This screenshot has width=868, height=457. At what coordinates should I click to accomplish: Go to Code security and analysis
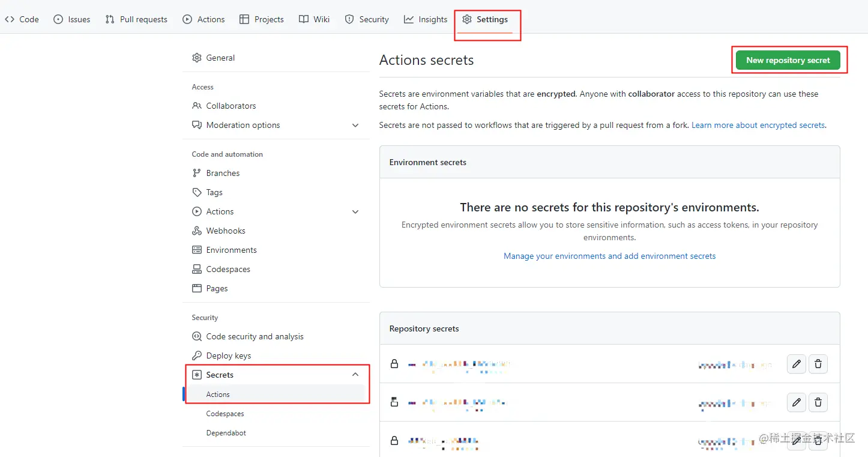coord(255,336)
